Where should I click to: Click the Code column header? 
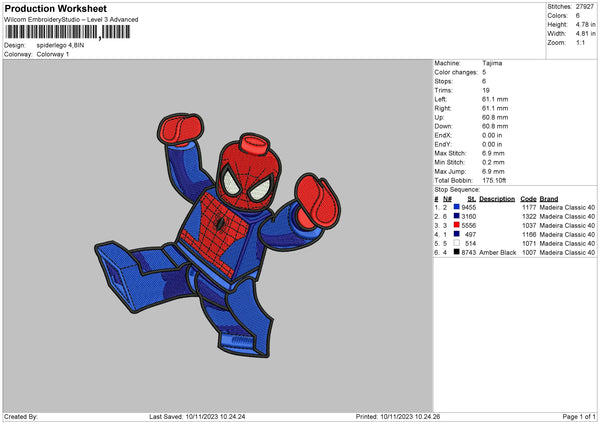pos(528,198)
